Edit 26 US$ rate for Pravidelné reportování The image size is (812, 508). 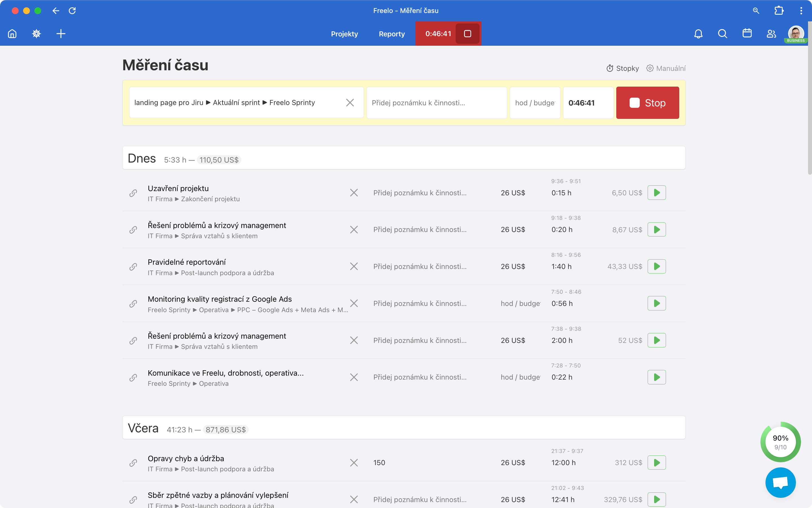[x=513, y=266]
